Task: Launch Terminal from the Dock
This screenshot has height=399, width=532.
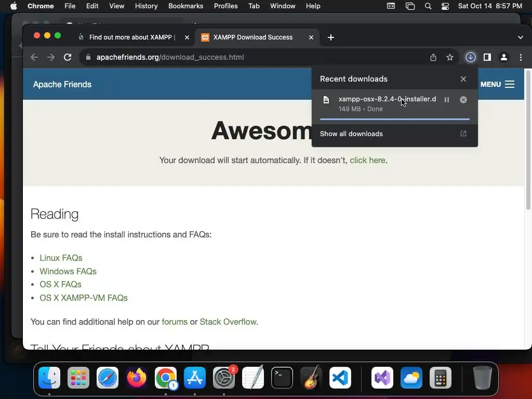Action: click(282, 378)
